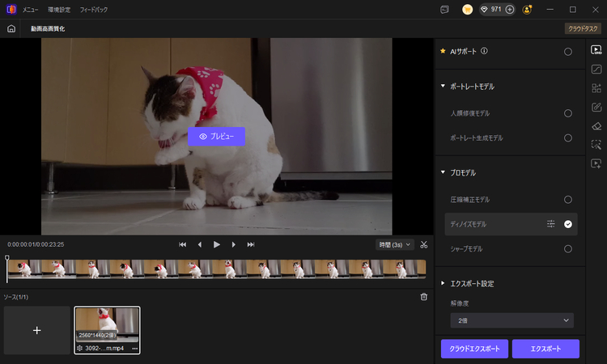Open the 環境設定 menu
This screenshot has width=607, height=364.
59,10
